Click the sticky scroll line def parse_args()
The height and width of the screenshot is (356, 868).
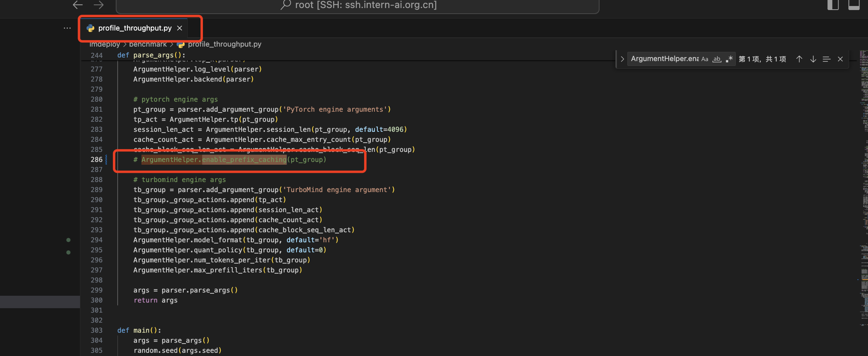(151, 55)
